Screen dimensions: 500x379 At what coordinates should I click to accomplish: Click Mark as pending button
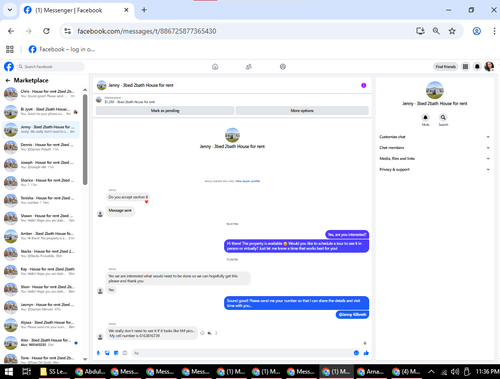point(165,111)
